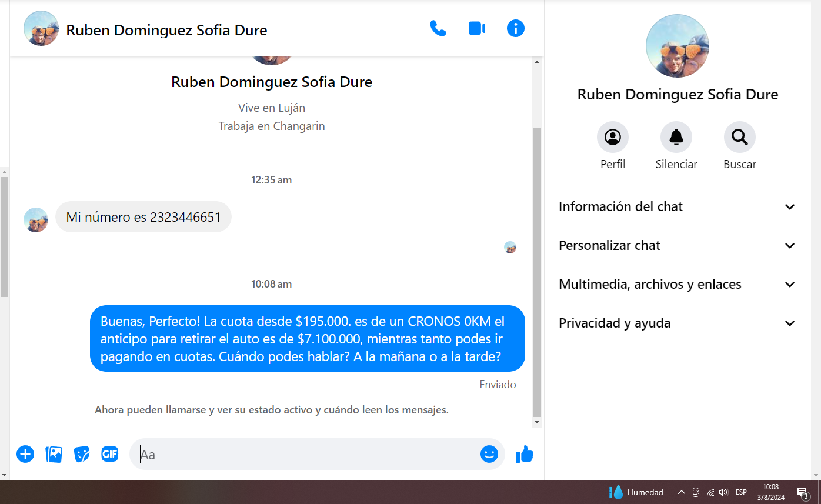Open the Windows notification center icon
This screenshot has width=821, height=504.
[802, 492]
